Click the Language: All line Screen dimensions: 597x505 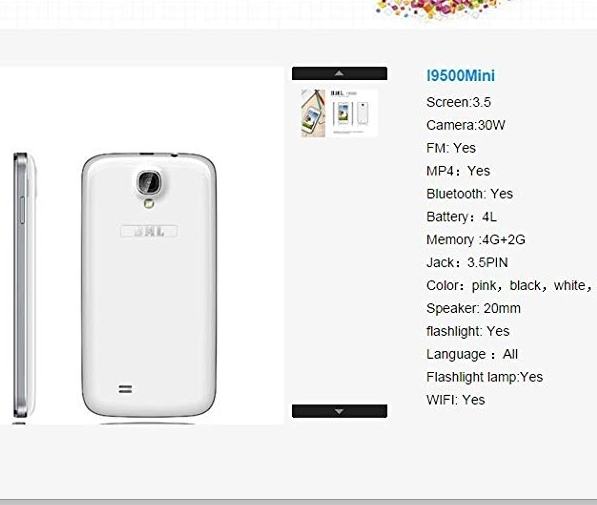tap(472, 354)
